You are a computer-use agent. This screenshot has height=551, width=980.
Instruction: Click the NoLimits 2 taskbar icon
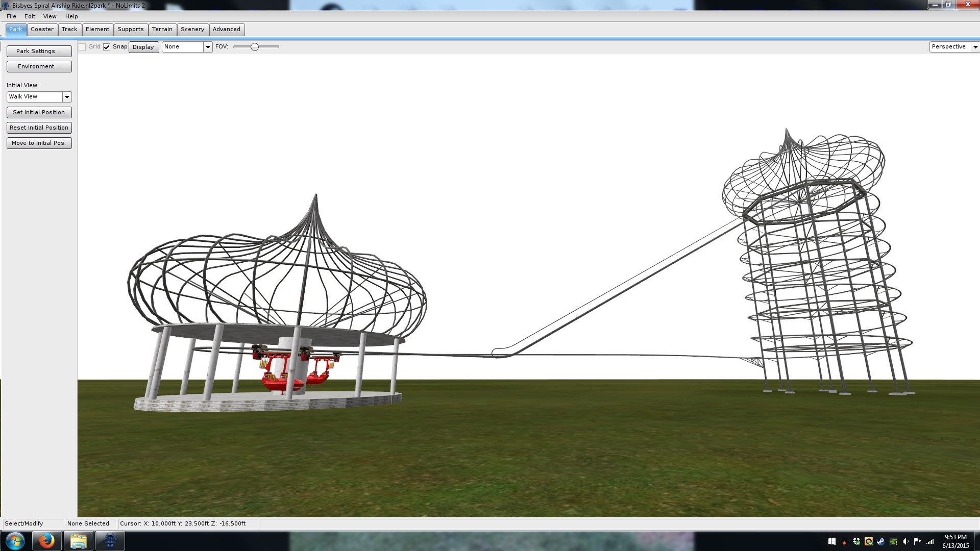(110, 541)
